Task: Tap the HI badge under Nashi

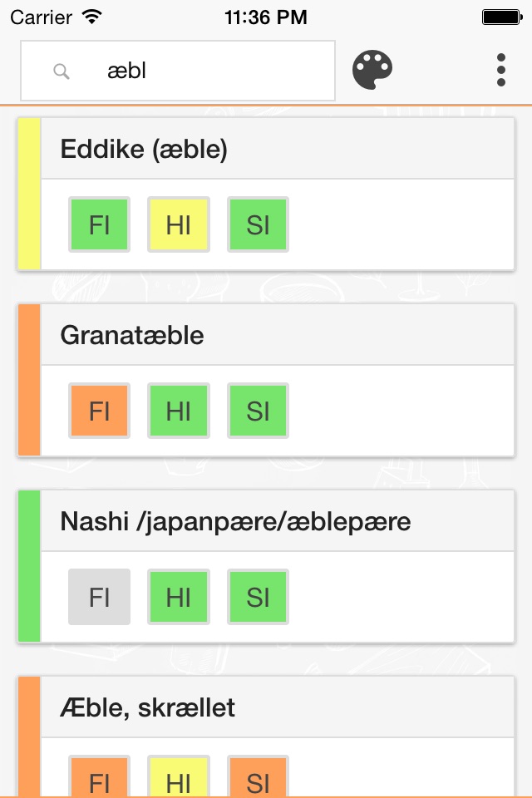Action: [x=179, y=597]
